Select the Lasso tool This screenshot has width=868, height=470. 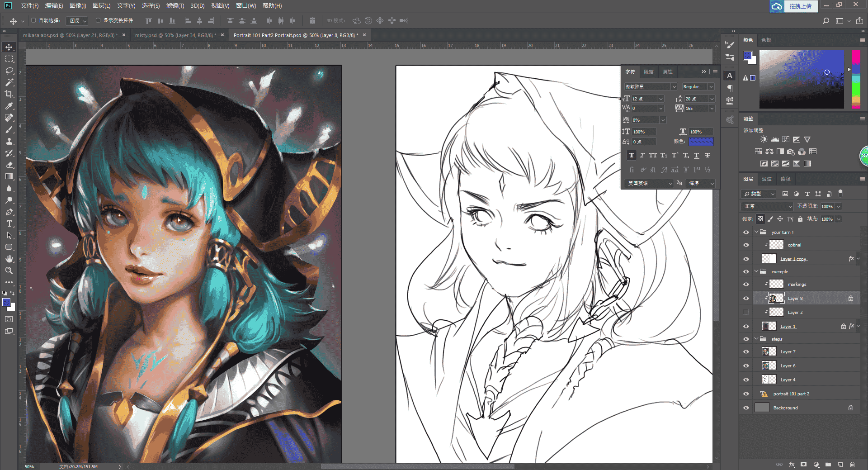click(9, 71)
